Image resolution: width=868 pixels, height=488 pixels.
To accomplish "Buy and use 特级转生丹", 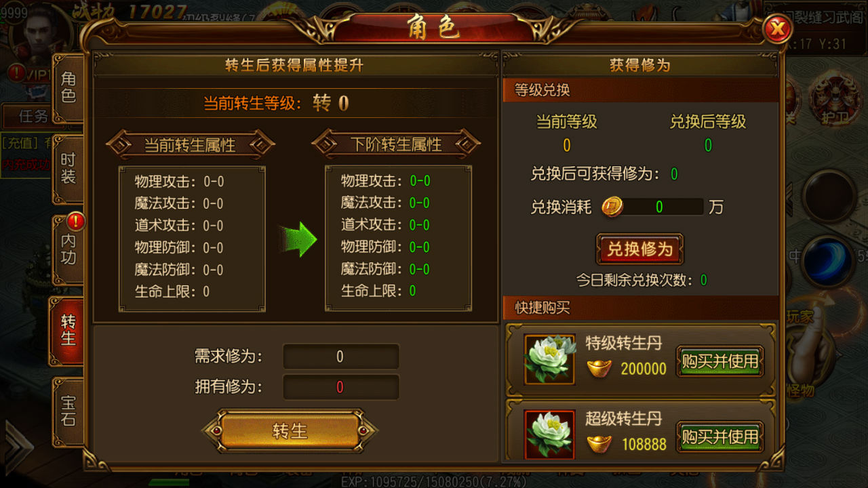I will pos(720,361).
